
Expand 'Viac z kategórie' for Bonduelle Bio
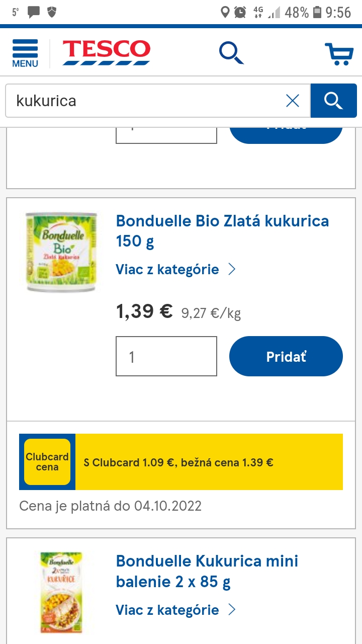[167, 270]
